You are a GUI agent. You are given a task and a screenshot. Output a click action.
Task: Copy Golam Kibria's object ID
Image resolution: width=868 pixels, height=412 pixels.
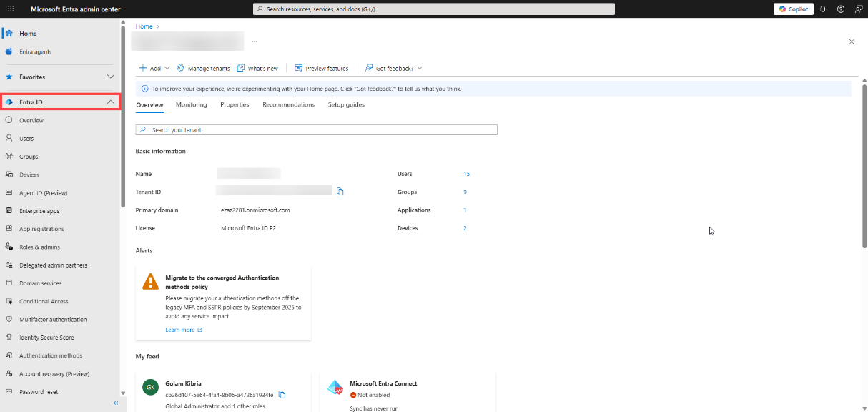click(282, 395)
